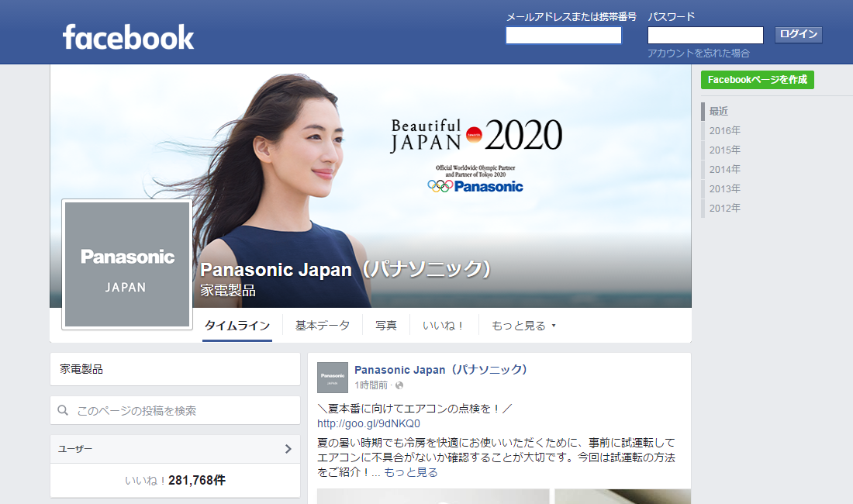Click the Facebook logo in header
The width and height of the screenshot is (853, 504).
pyautogui.click(x=129, y=37)
